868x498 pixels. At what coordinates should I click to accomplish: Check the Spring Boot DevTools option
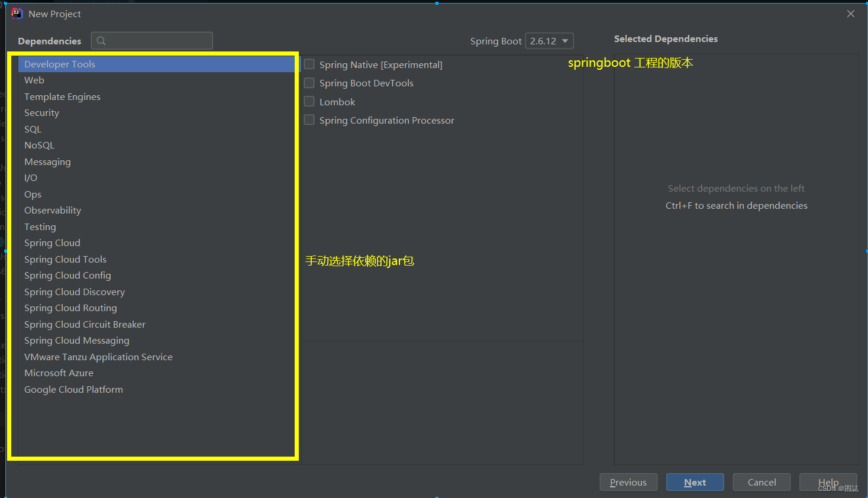(x=309, y=83)
